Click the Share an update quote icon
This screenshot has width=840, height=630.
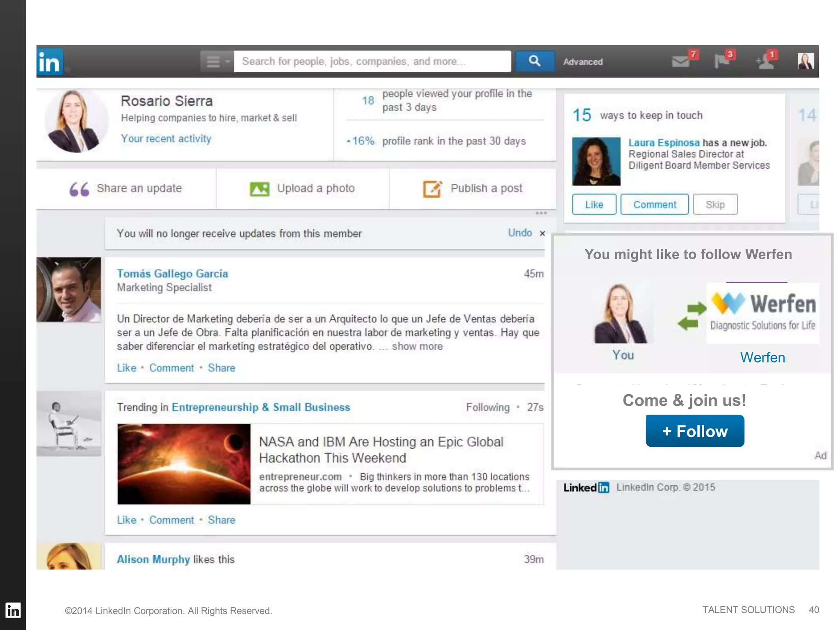(x=79, y=189)
